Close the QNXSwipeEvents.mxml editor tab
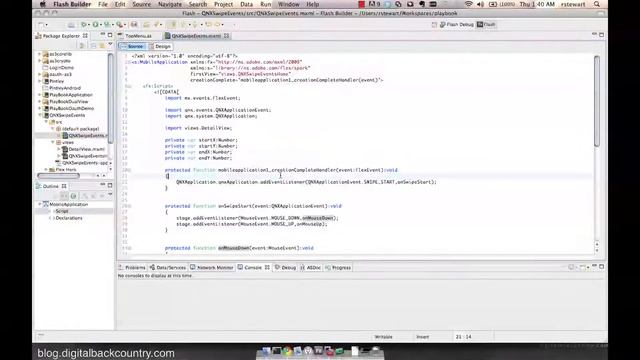640x360 pixels. [227, 36]
